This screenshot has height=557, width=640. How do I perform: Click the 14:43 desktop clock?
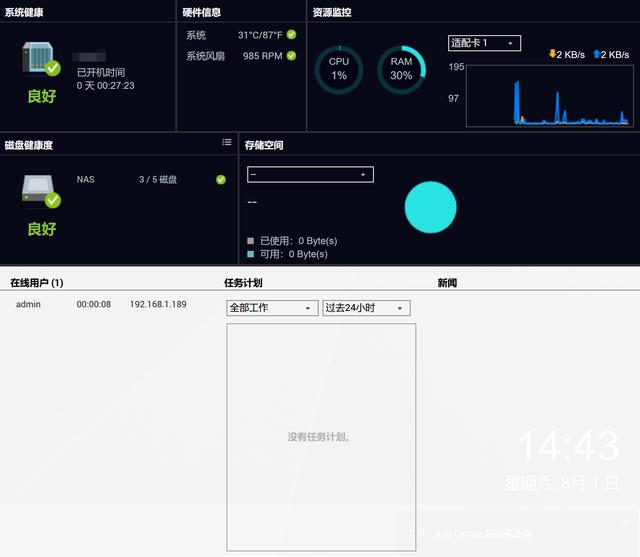569,446
